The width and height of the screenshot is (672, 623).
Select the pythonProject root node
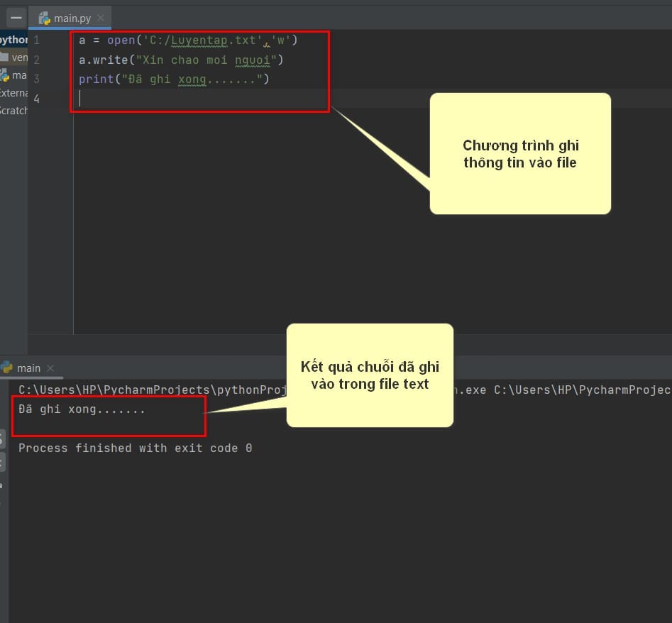click(x=13, y=40)
